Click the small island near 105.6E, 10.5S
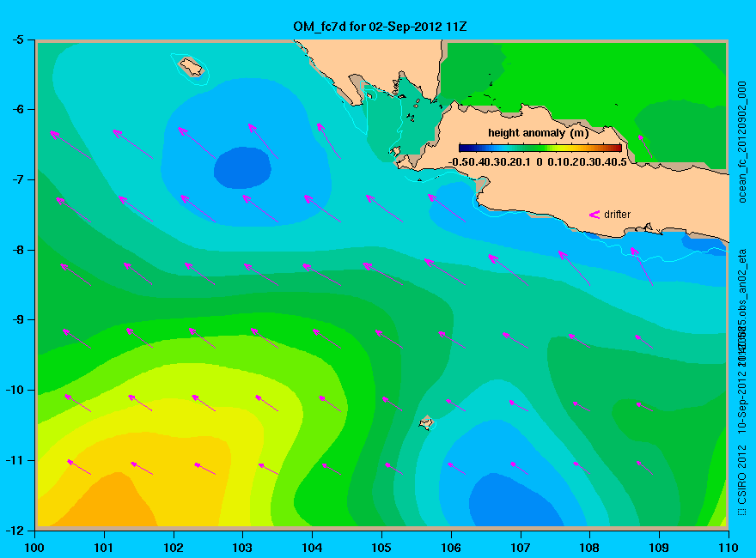This screenshot has height=558, width=756. point(426,422)
